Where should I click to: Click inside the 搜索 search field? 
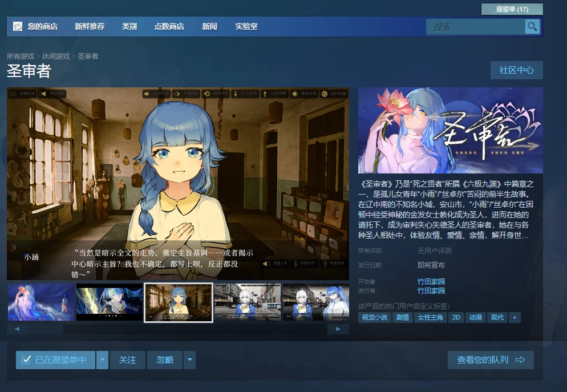coord(476,27)
